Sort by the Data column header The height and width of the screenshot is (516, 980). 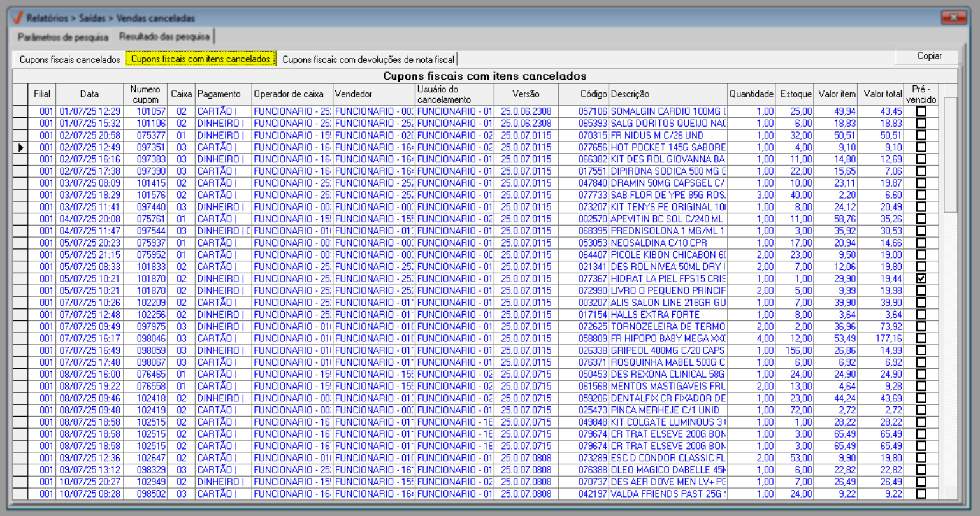[89, 94]
